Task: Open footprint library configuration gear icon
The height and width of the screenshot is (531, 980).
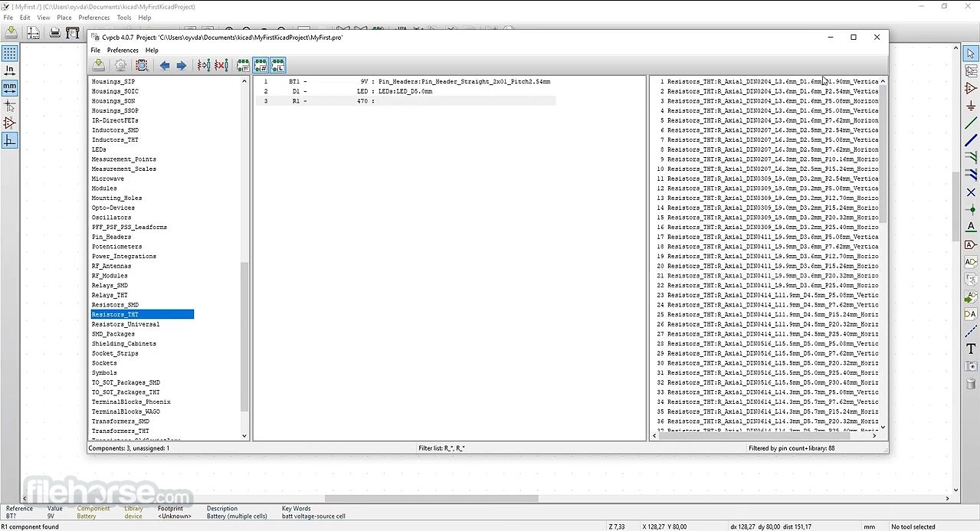Action: 120,65
